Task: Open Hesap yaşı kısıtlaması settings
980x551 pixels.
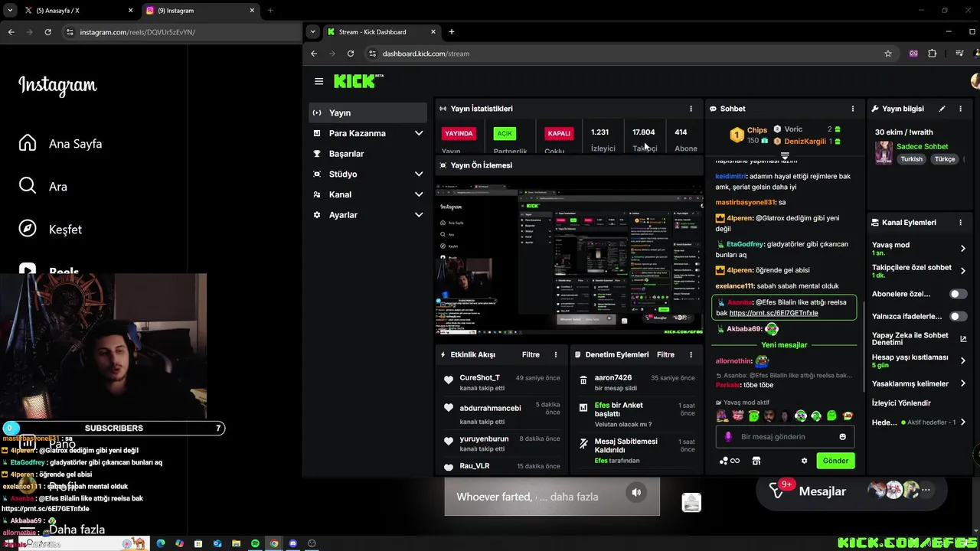Action: tap(919, 361)
